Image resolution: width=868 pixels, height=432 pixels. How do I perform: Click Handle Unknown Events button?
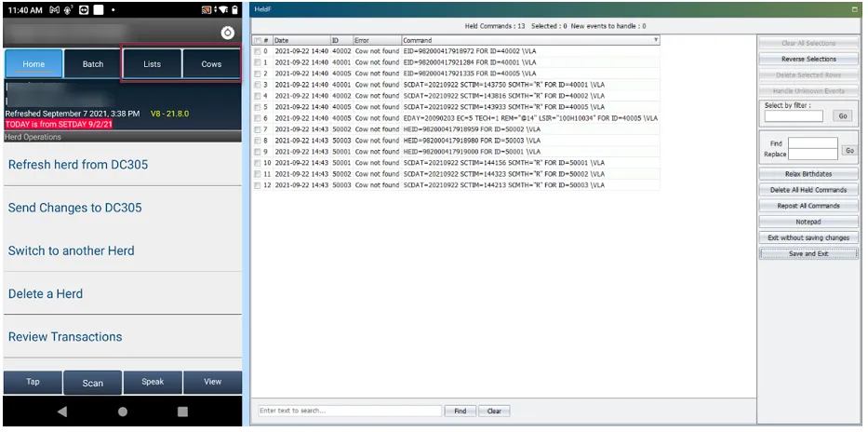point(808,91)
